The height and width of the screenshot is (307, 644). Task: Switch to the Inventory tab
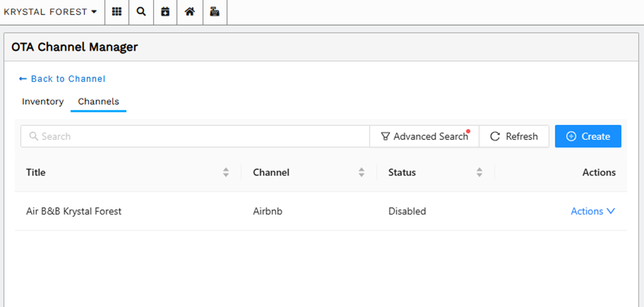(x=43, y=102)
